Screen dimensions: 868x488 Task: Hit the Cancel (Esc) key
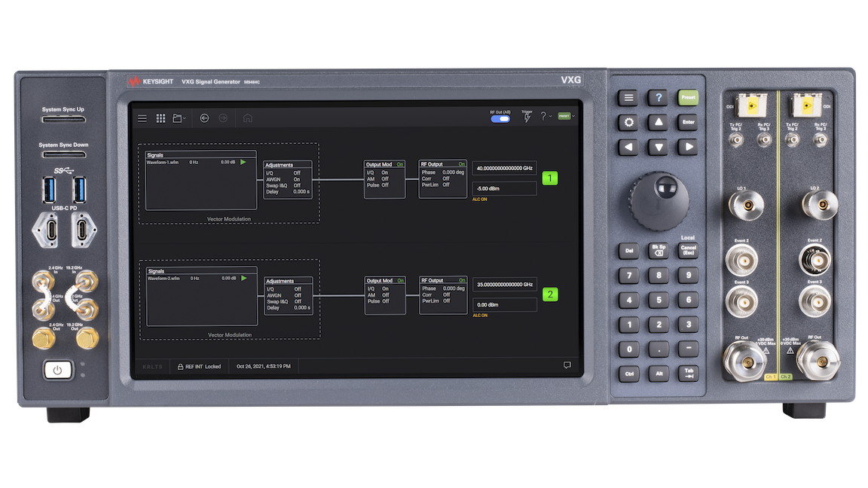tap(689, 251)
